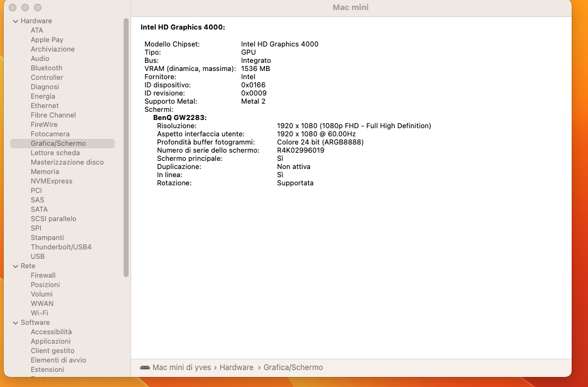
Task: Click the Hardware category label
Action: (36, 21)
